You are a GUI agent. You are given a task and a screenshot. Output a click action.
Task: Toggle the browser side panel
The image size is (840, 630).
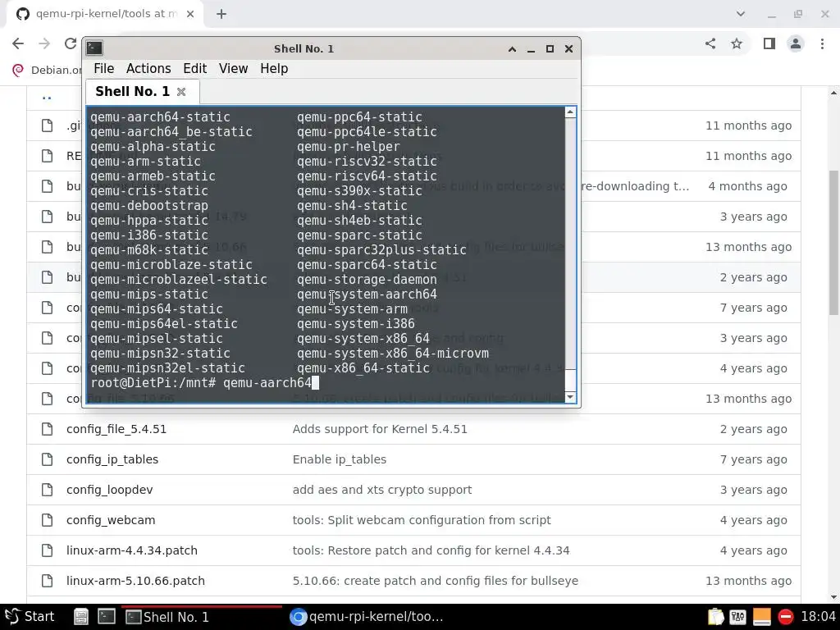click(769, 43)
